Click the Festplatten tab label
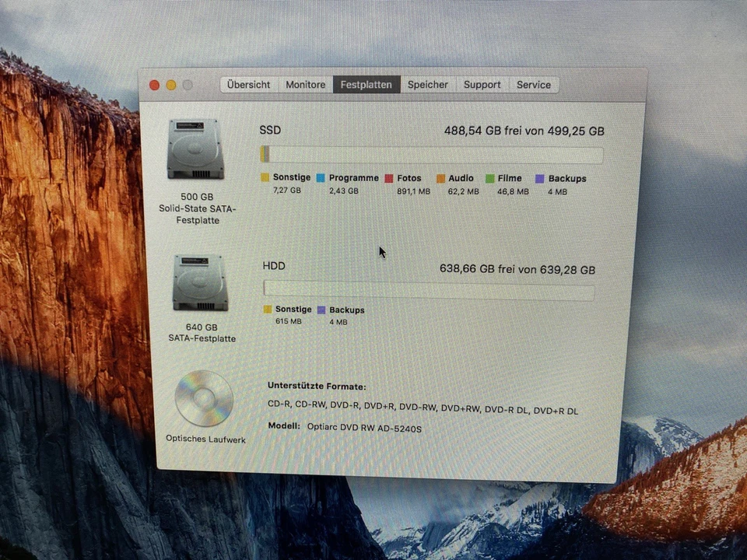This screenshot has height=560, width=747. (366, 85)
